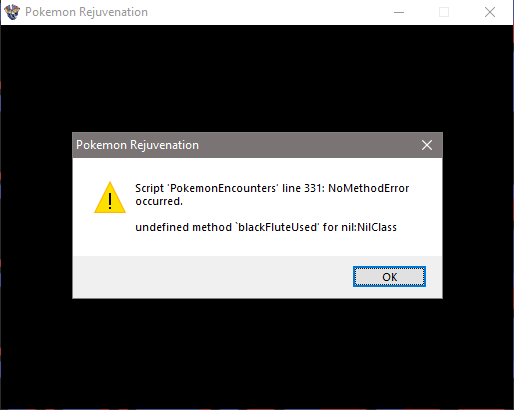
Task: Click black game area left of dialog
Action: (x=37, y=215)
